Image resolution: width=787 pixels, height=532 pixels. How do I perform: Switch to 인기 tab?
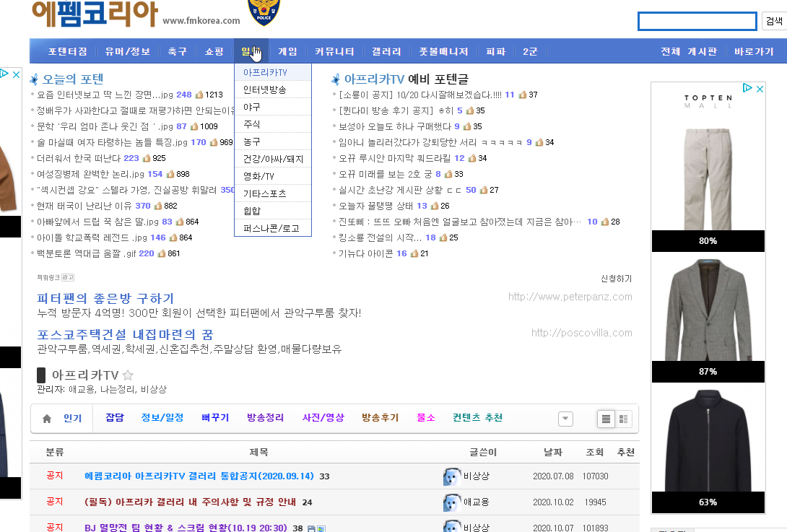[72, 419]
